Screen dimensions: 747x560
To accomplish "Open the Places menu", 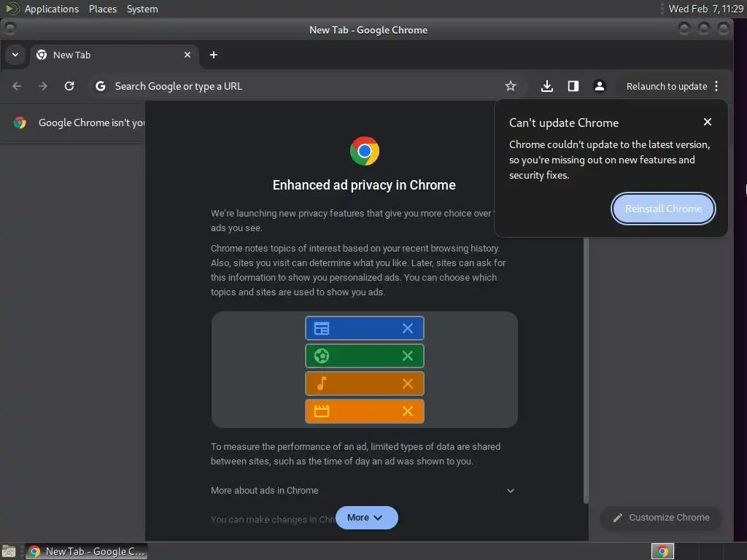I will coord(103,9).
